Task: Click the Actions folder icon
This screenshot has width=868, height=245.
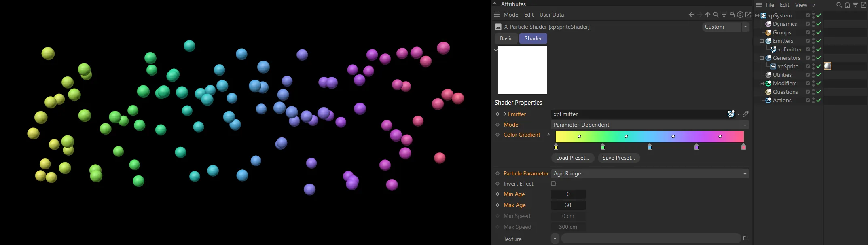Action: [x=768, y=100]
